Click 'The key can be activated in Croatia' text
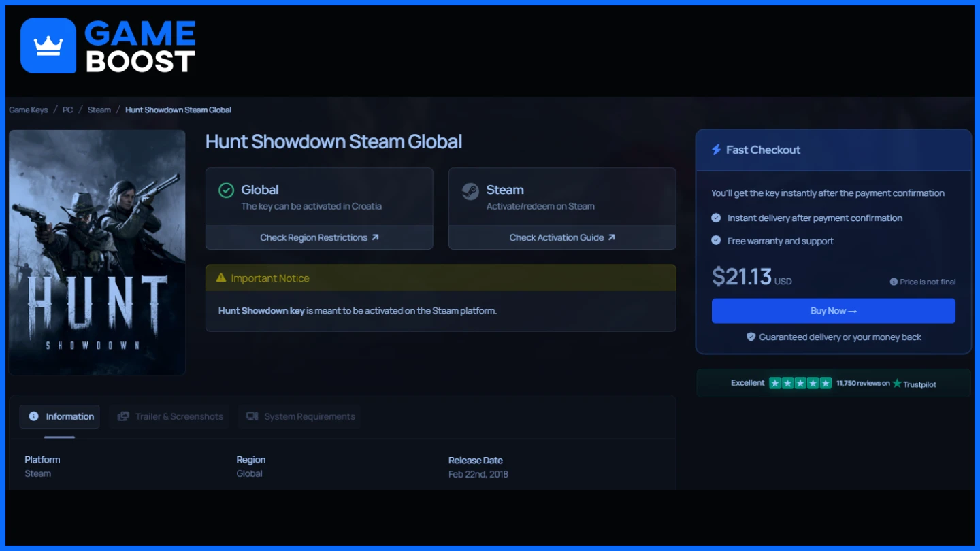Image resolution: width=980 pixels, height=551 pixels. pyautogui.click(x=312, y=206)
